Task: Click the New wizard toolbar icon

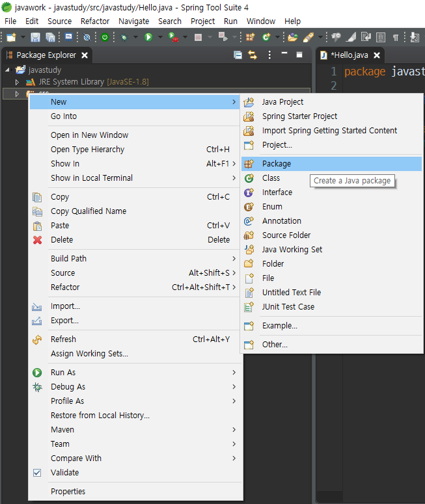Action: coord(11,37)
